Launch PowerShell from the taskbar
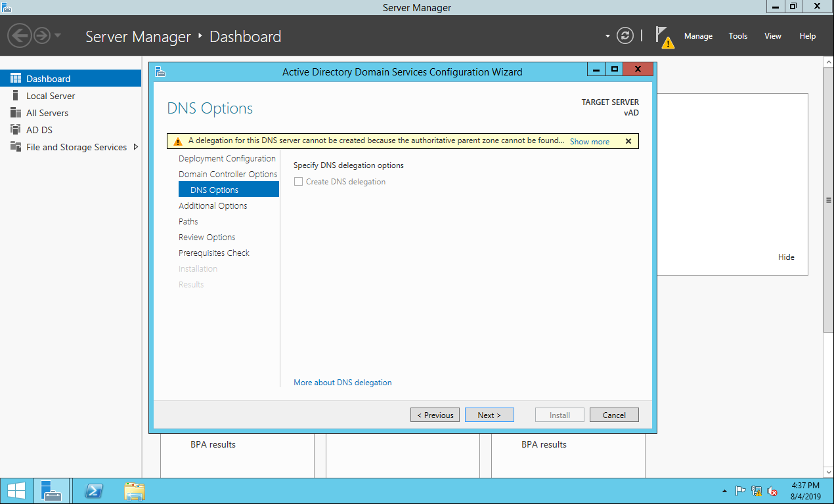This screenshot has width=834, height=504. (x=95, y=491)
